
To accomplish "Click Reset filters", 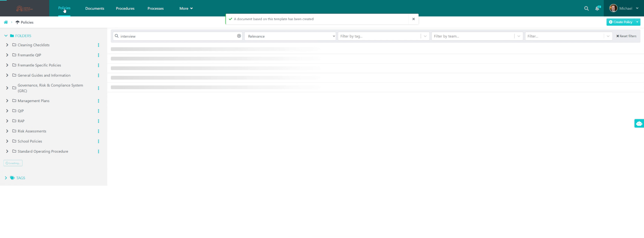I will click(x=626, y=36).
